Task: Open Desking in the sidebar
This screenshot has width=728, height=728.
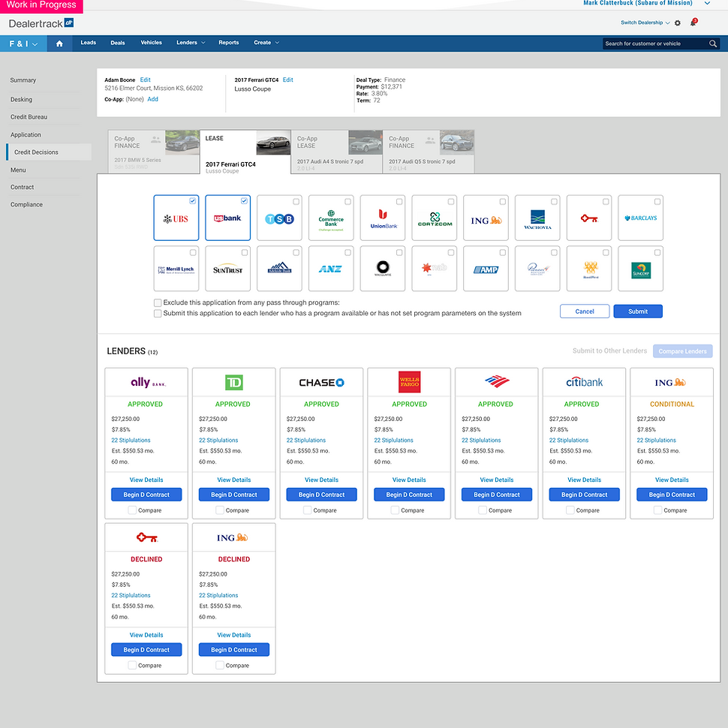Action: [x=21, y=99]
